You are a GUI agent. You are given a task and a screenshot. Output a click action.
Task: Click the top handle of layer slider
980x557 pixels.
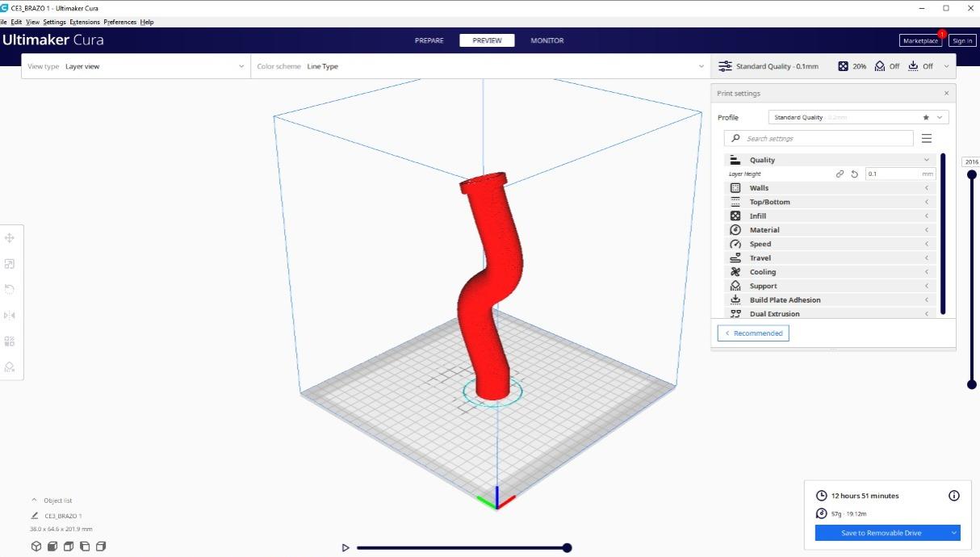pyautogui.click(x=971, y=174)
